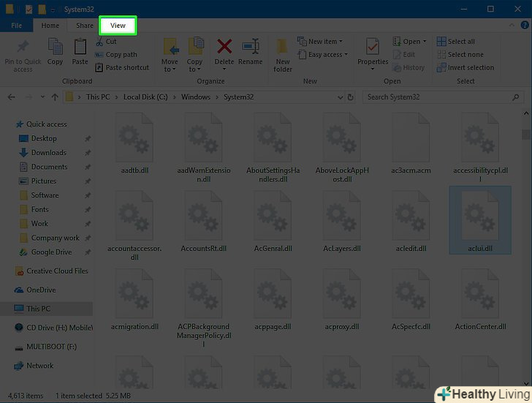
Task: Select OneDrive in the navigation pane
Action: point(35,290)
